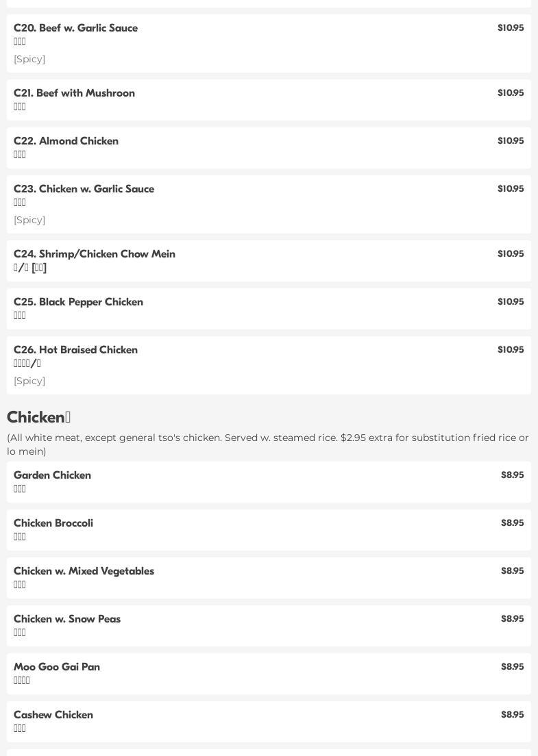Select Chicken w. Mixed Vegetables

pos(84,571)
